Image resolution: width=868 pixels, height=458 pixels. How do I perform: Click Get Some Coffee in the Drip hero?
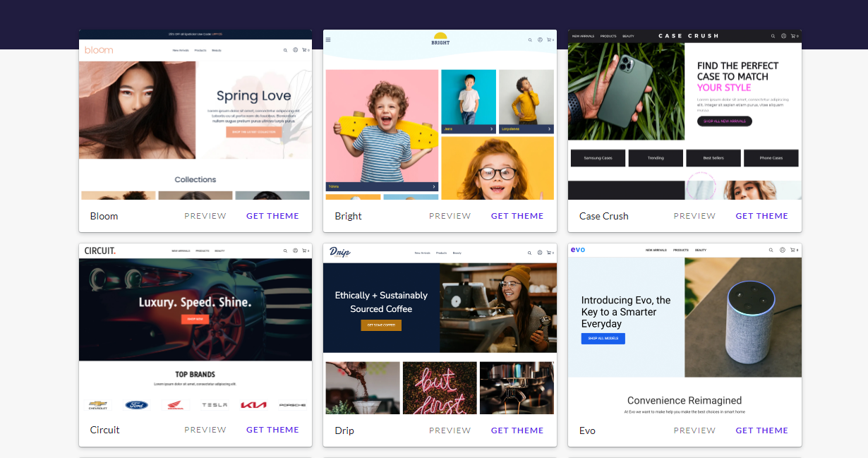[x=381, y=325]
